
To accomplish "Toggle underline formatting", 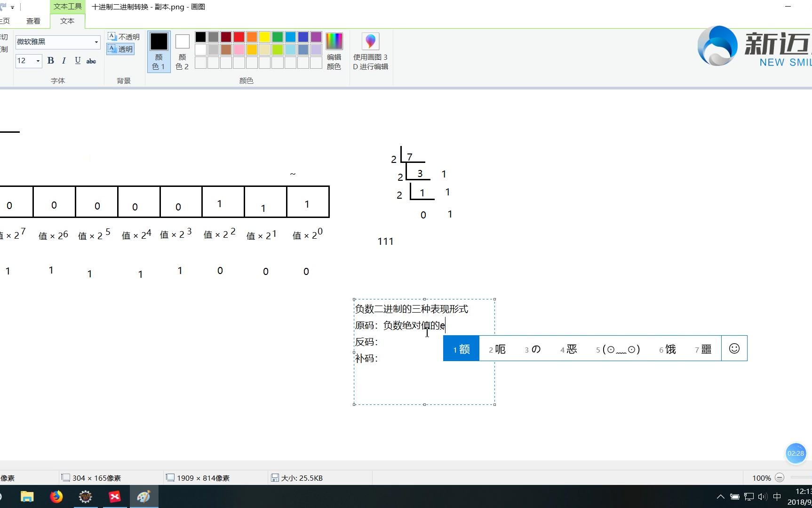I will click(x=78, y=61).
